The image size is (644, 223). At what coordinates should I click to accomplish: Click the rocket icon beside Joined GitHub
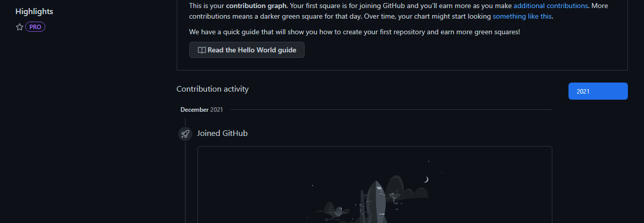[x=185, y=134]
